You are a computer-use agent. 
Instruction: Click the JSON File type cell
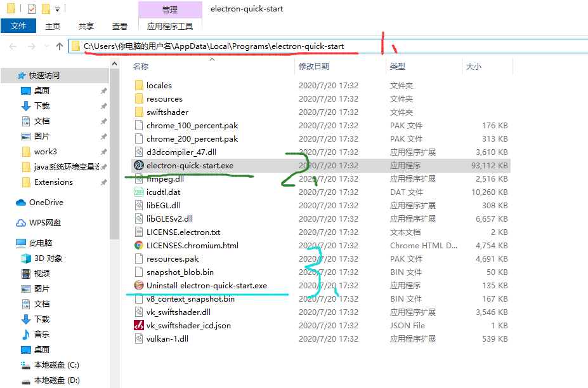[x=407, y=325]
